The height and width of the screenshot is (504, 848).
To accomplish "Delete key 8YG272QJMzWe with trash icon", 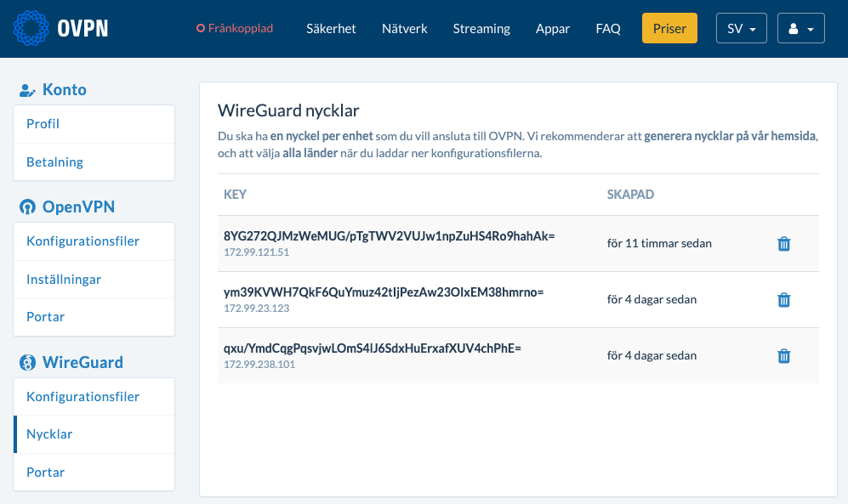I will 783,244.
